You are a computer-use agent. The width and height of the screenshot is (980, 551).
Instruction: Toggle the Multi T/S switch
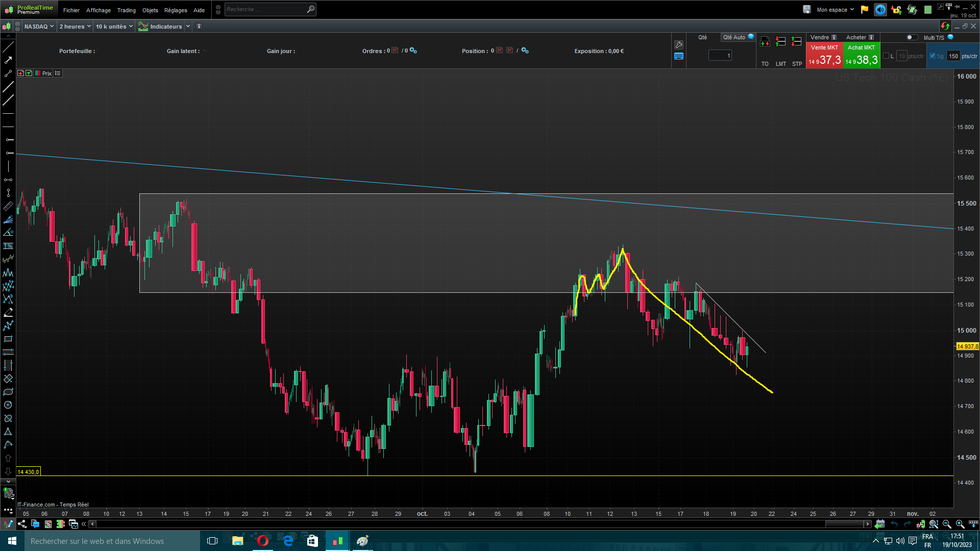[x=912, y=37]
